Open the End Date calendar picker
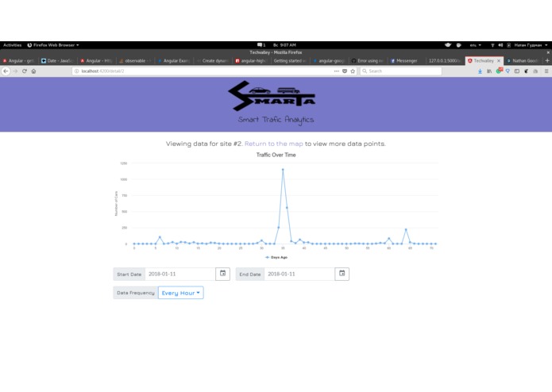This screenshot has height=392, width=552. (x=342, y=274)
